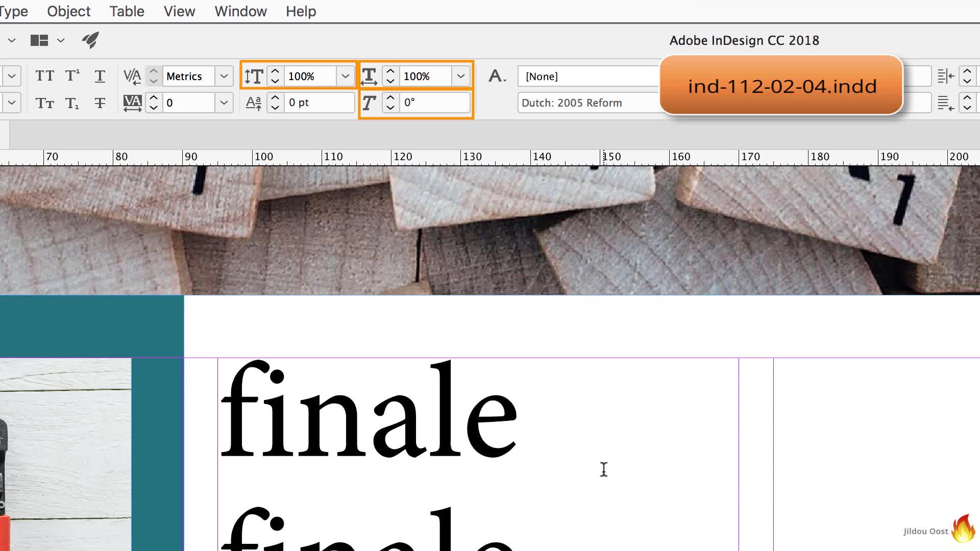Viewport: 980px width, 551px height.
Task: Click the Left Indent stepper arrows
Action: [967, 76]
